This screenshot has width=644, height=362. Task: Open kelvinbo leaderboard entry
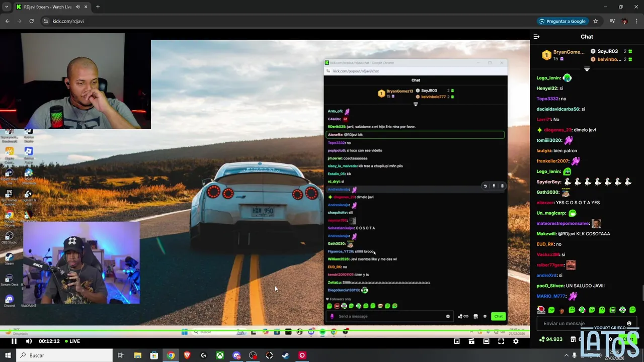point(611,59)
